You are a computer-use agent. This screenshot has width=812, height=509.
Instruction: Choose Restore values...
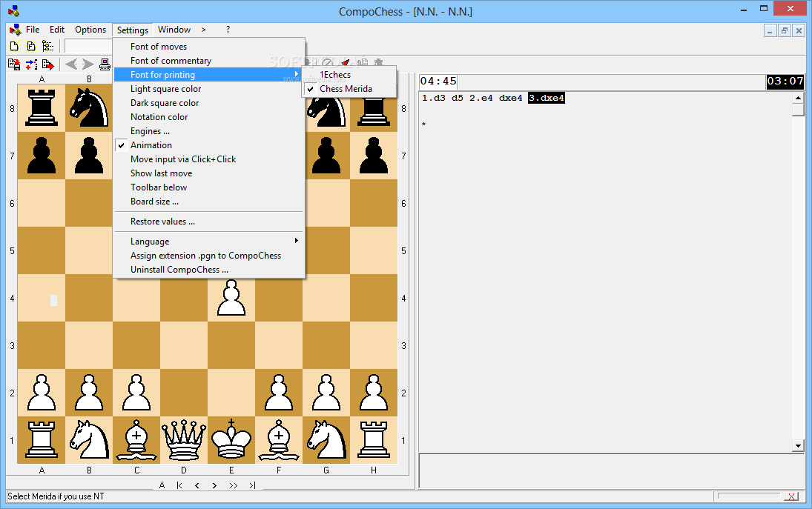click(x=209, y=222)
